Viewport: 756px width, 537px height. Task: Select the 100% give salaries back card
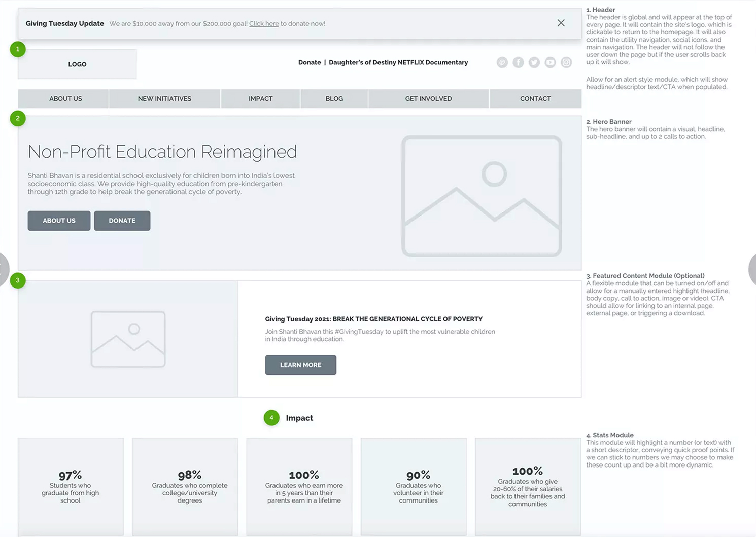click(x=528, y=487)
